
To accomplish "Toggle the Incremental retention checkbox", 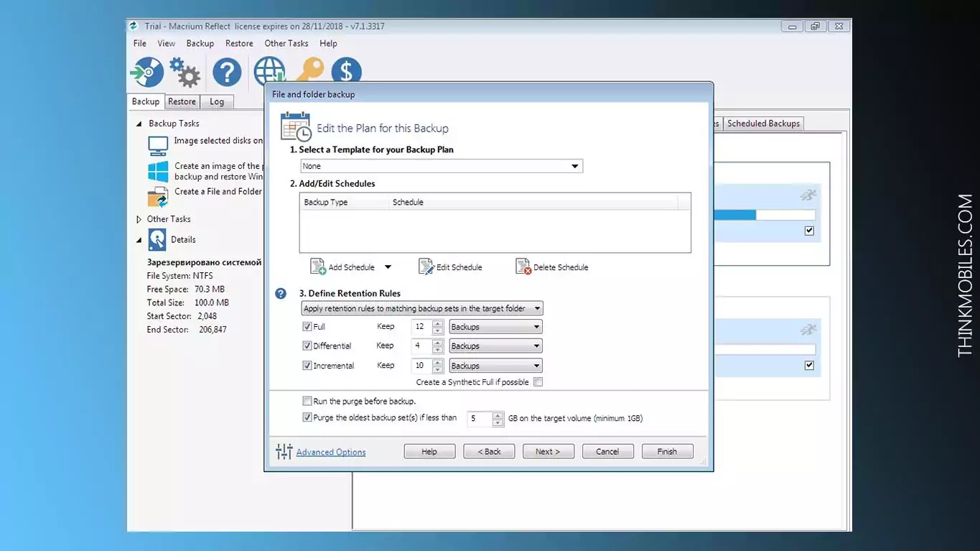I will tap(307, 366).
